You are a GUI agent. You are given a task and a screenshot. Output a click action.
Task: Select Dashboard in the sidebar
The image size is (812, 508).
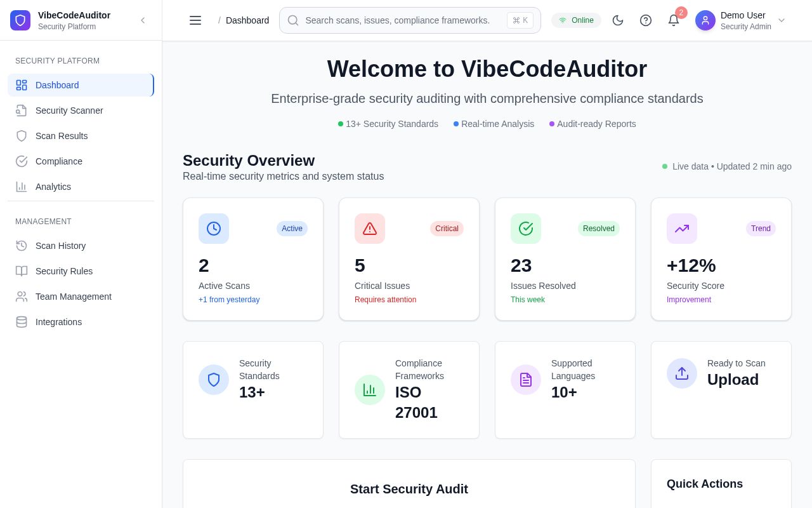click(x=81, y=85)
